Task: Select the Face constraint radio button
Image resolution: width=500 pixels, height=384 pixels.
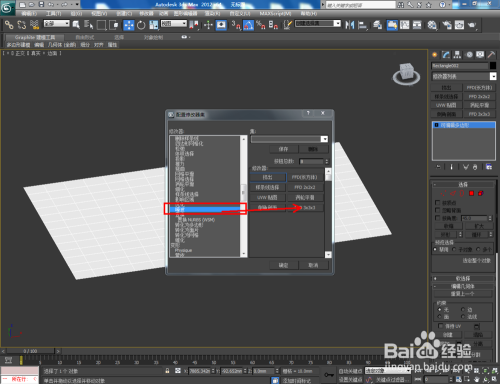Action: [x=439, y=317]
